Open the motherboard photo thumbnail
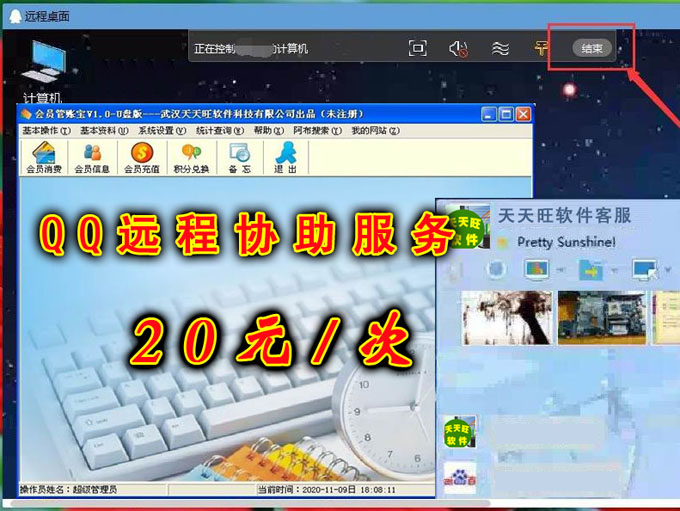This screenshot has width=680, height=511. 602,318
